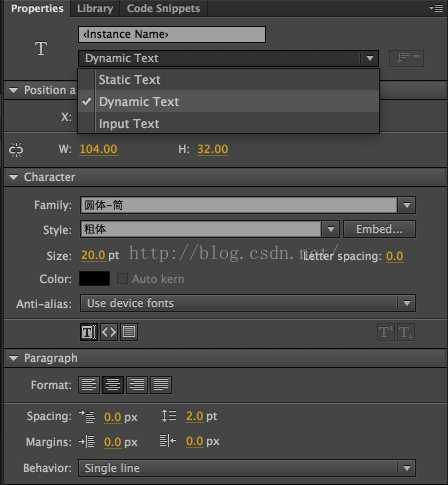Click the indentation spacing icon
This screenshot has height=485, width=448.
pyautogui.click(x=87, y=416)
